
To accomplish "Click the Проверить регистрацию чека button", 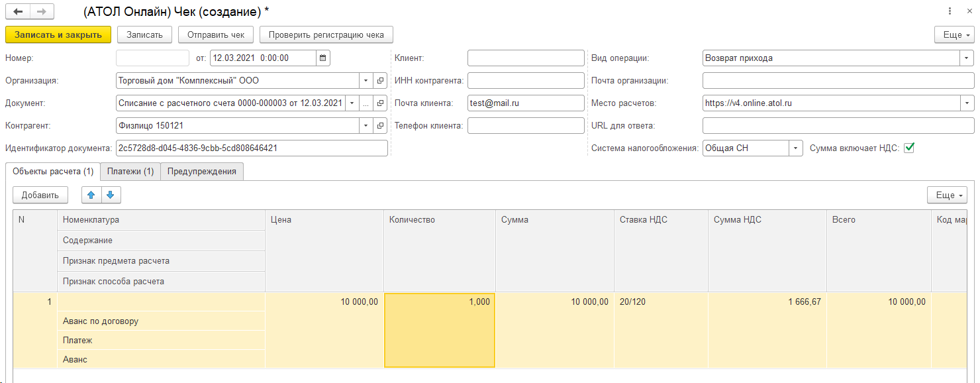I will (326, 34).
